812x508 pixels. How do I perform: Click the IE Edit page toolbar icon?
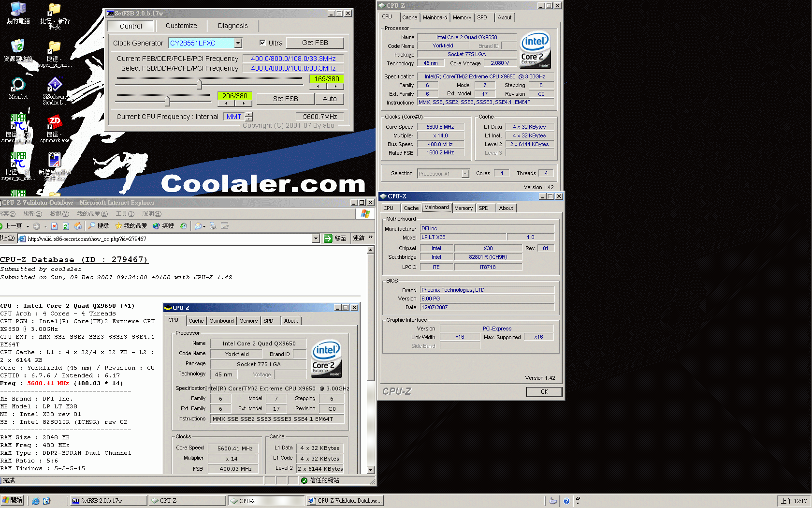pos(225,226)
